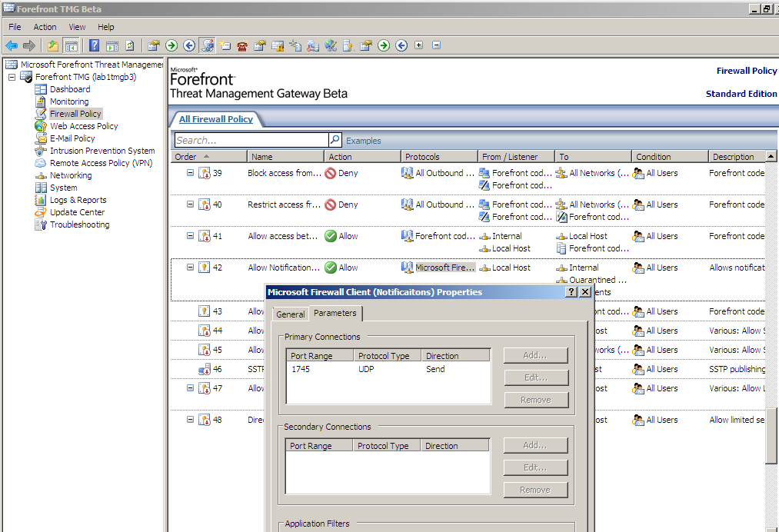Click the collapse-all minus toolbar icon

(x=436, y=45)
